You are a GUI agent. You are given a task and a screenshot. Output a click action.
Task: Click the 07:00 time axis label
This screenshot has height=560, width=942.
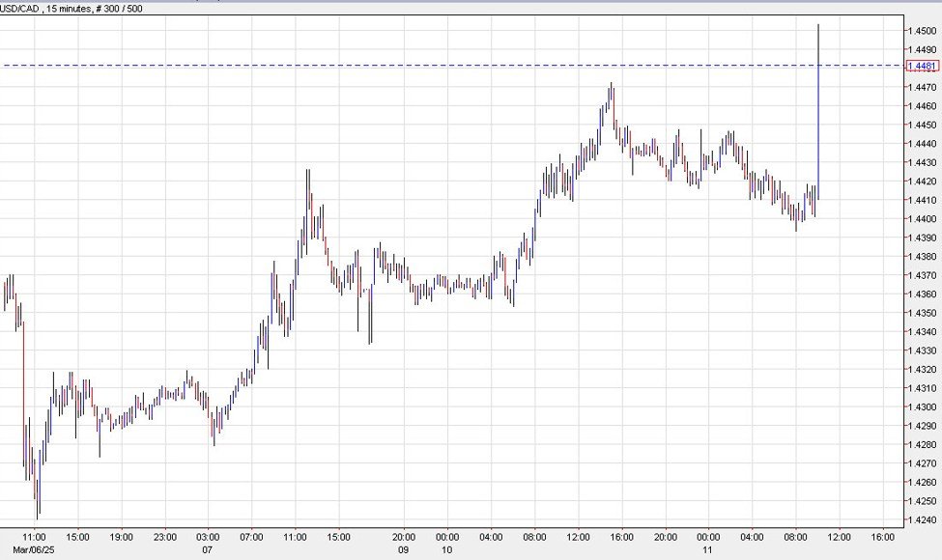tap(252, 536)
